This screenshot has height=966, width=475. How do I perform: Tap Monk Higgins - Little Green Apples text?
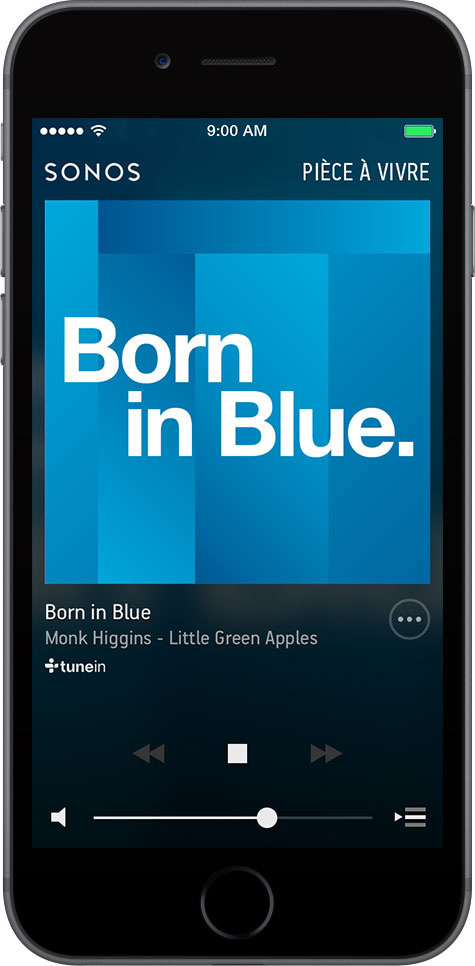[x=181, y=638]
